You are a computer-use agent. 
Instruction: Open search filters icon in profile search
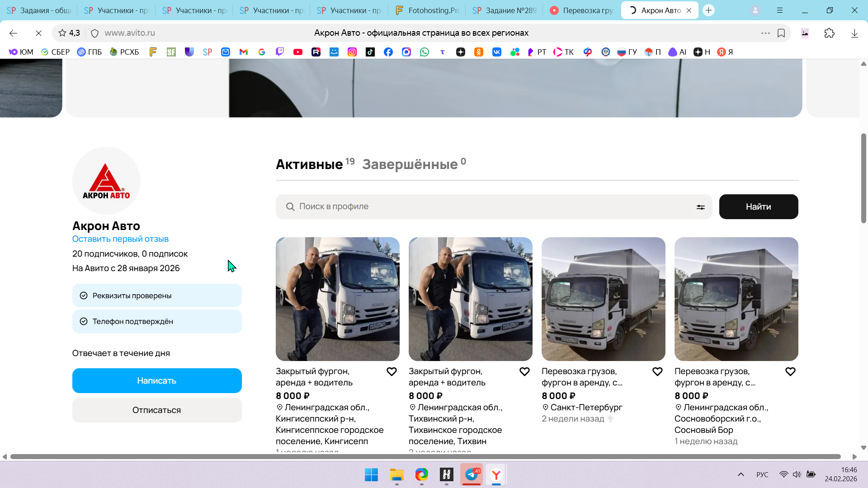(x=700, y=207)
